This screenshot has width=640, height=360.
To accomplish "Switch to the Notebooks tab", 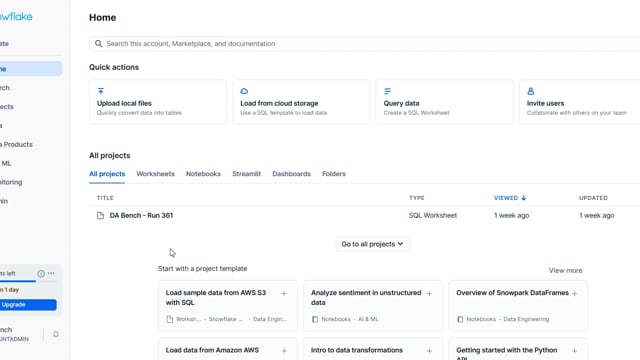I will [x=203, y=174].
